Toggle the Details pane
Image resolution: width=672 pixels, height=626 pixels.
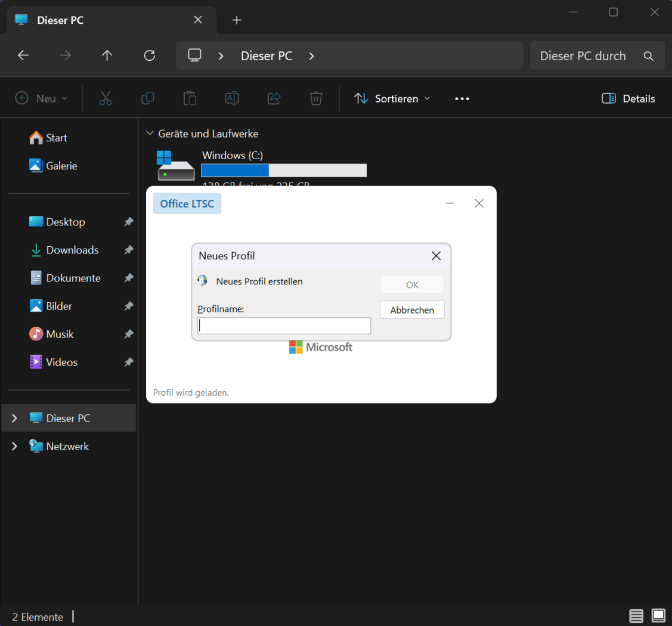coord(628,98)
